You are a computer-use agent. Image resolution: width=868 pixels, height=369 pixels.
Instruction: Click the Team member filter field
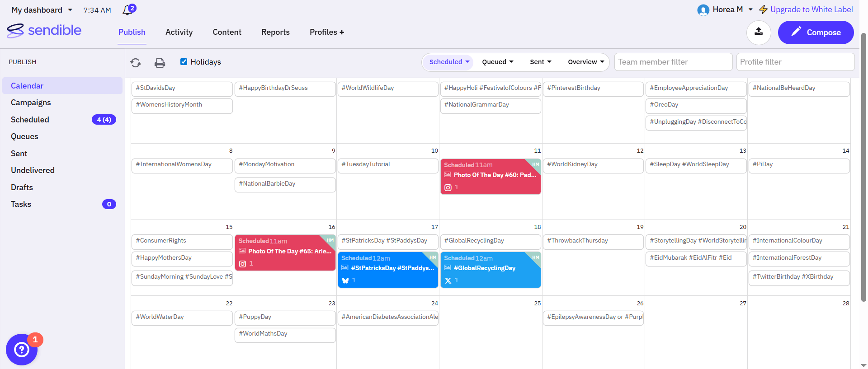coord(673,62)
